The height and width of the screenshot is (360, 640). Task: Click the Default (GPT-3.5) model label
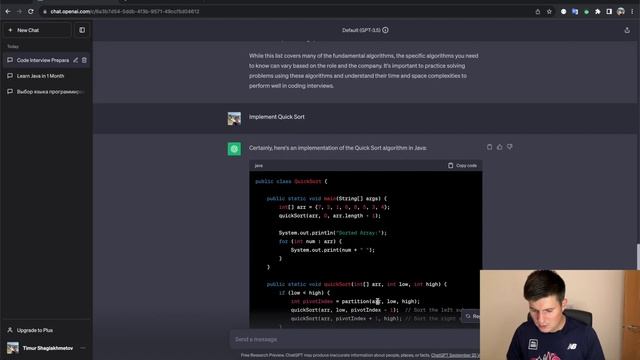coord(361,30)
